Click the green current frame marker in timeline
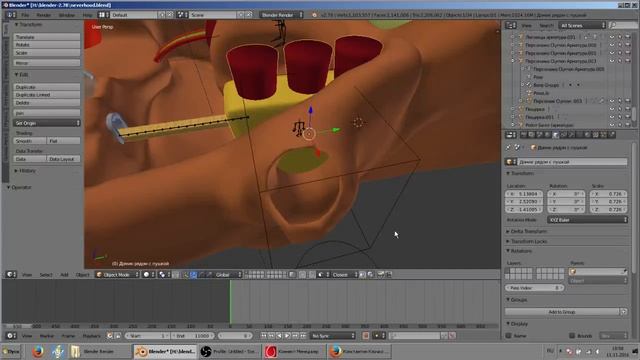640x360 pixels. pos(230,302)
